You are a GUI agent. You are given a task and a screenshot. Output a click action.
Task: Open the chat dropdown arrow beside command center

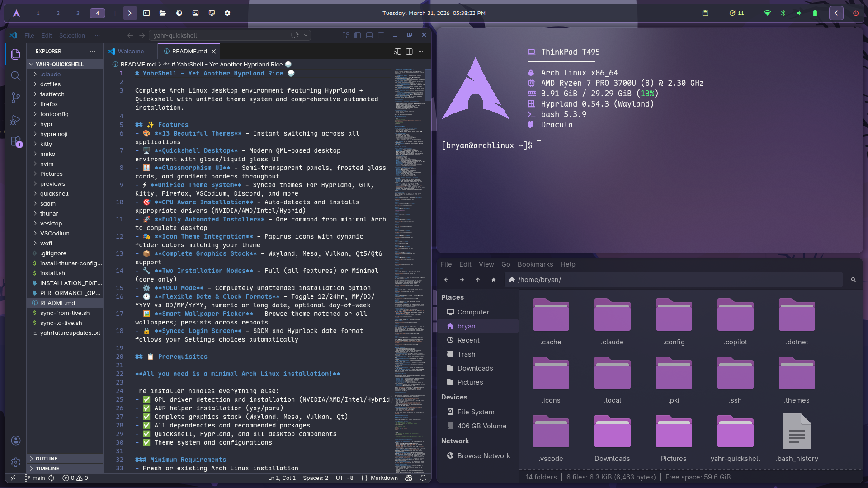click(306, 35)
